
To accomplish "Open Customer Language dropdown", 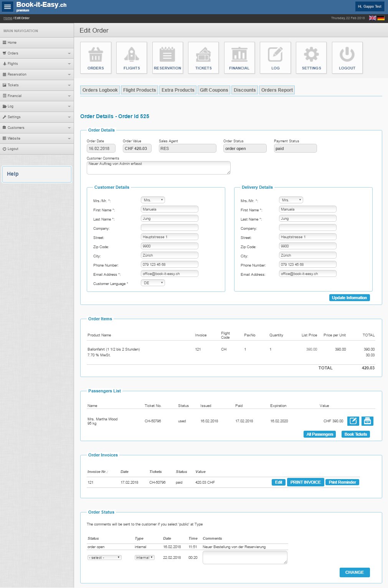I will pyautogui.click(x=153, y=283).
